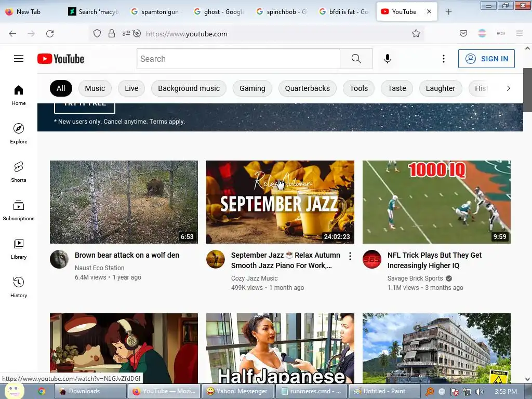
Task: Open Library in sidebar
Action: coord(19,249)
